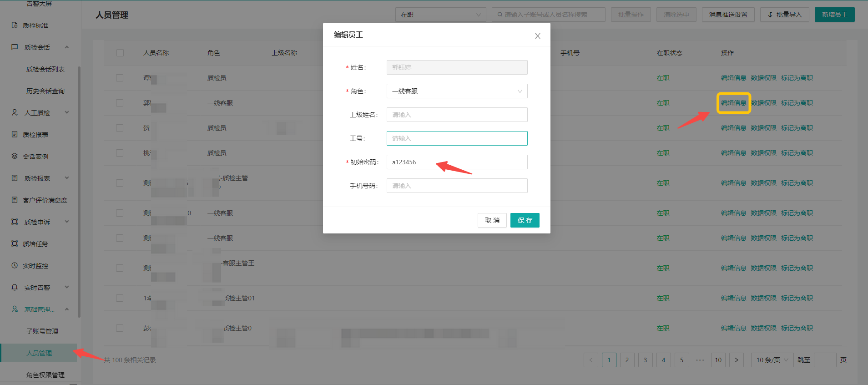868x385 pixels.
Task: Click 编辑信息 in the 郭 row
Action: (x=733, y=103)
